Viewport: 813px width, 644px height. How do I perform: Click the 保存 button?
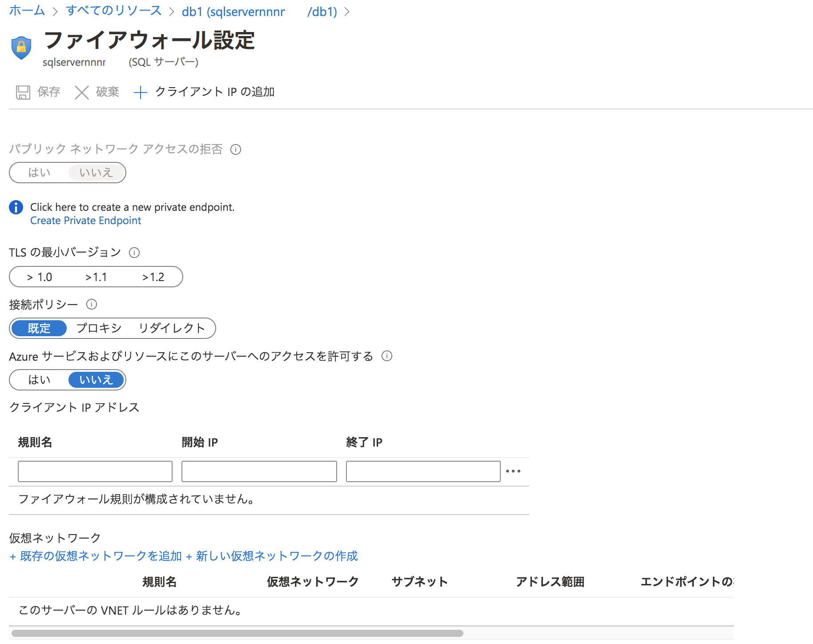(38, 92)
